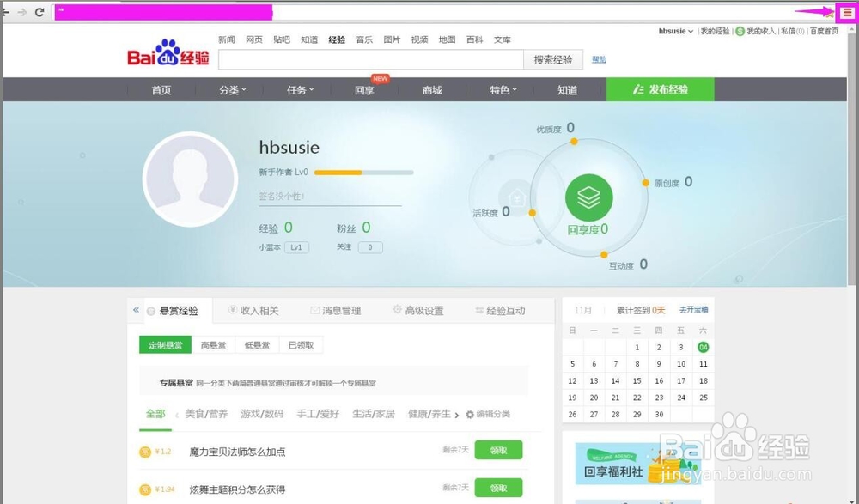Viewport: 859px width, 504px height.
Task: Switch to the 悬赏经验 tab
Action: [x=179, y=311]
